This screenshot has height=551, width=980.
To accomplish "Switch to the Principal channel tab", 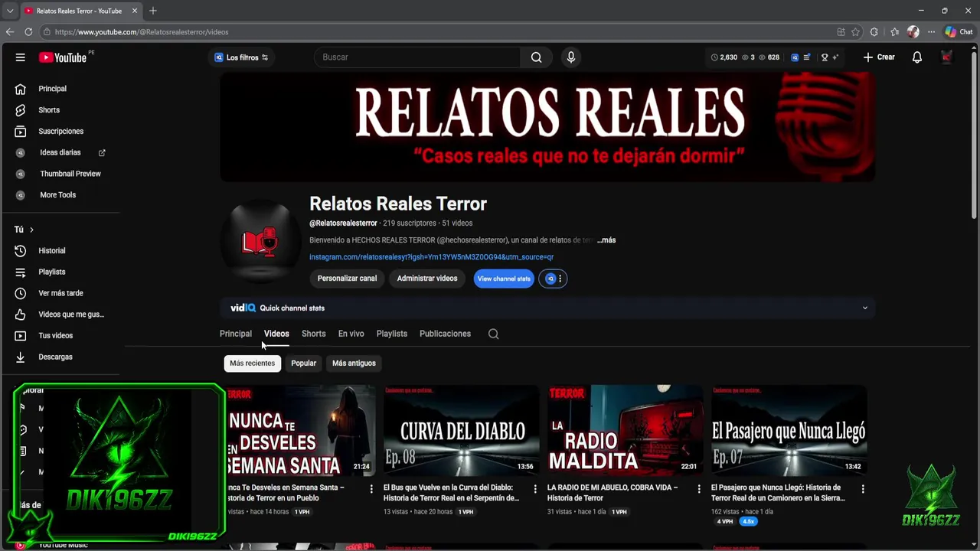I will [236, 334].
